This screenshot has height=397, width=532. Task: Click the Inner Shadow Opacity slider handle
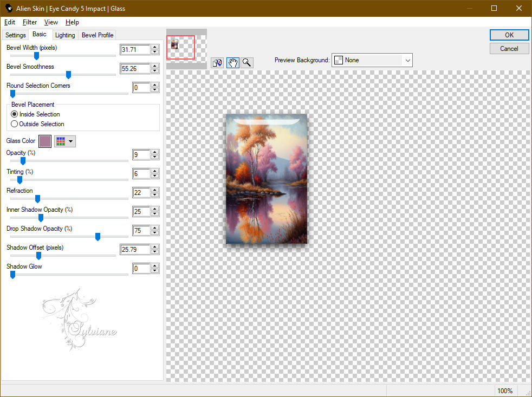click(41, 218)
